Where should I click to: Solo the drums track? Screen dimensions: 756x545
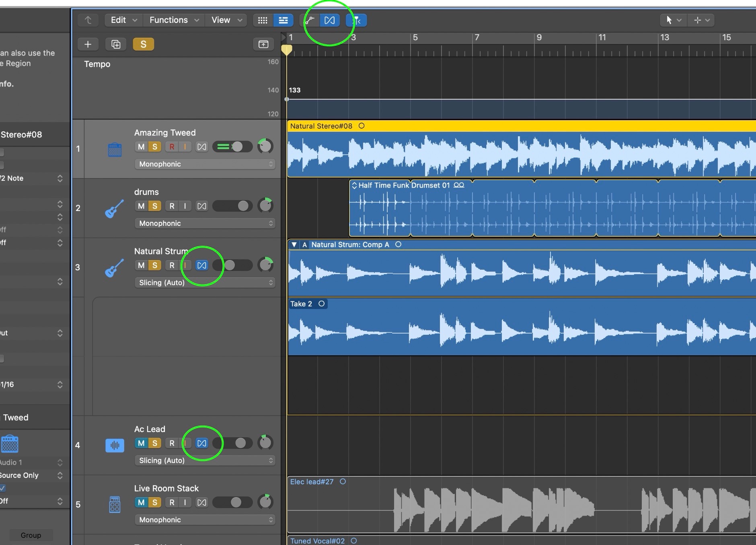click(x=154, y=206)
